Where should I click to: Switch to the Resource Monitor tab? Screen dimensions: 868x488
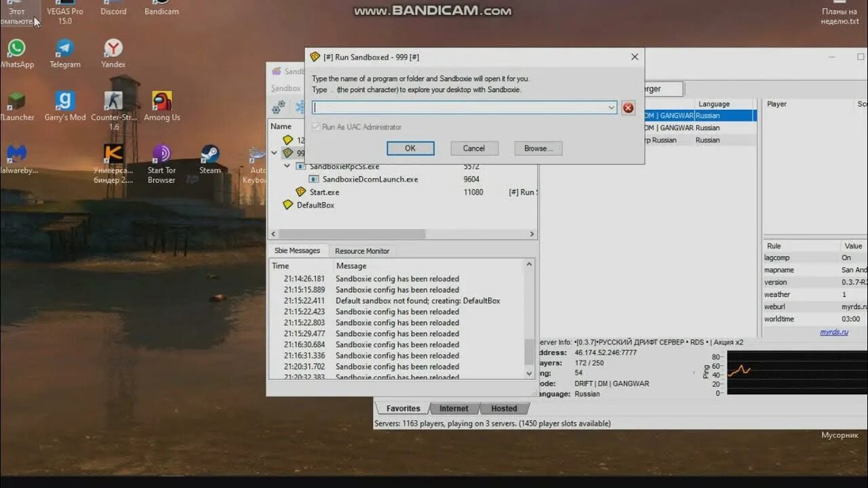coord(362,251)
